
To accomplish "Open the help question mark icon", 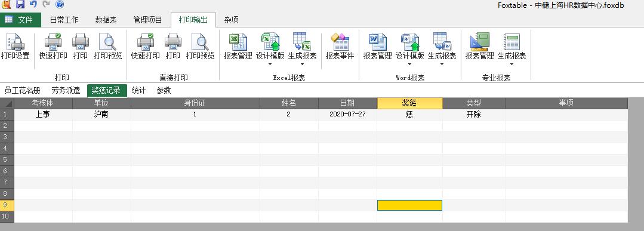I will (60, 5).
